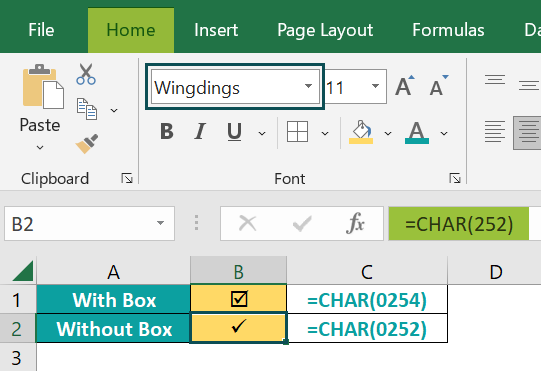The height and width of the screenshot is (371, 541).
Task: Open Paste options dropdown arrow
Action: coord(40,148)
